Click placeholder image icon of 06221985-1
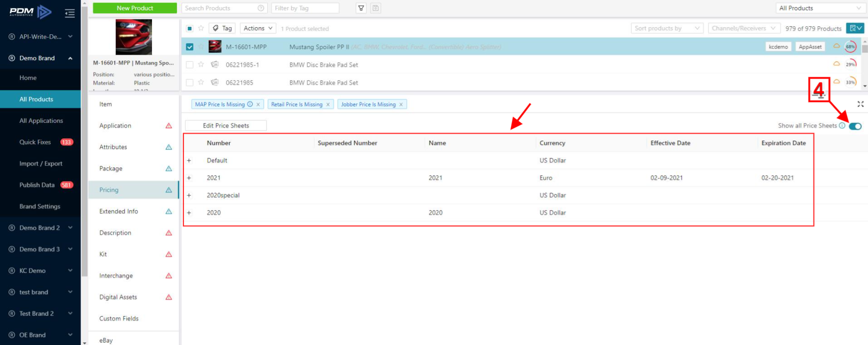Viewport: 868px width, 345px height. point(215,64)
